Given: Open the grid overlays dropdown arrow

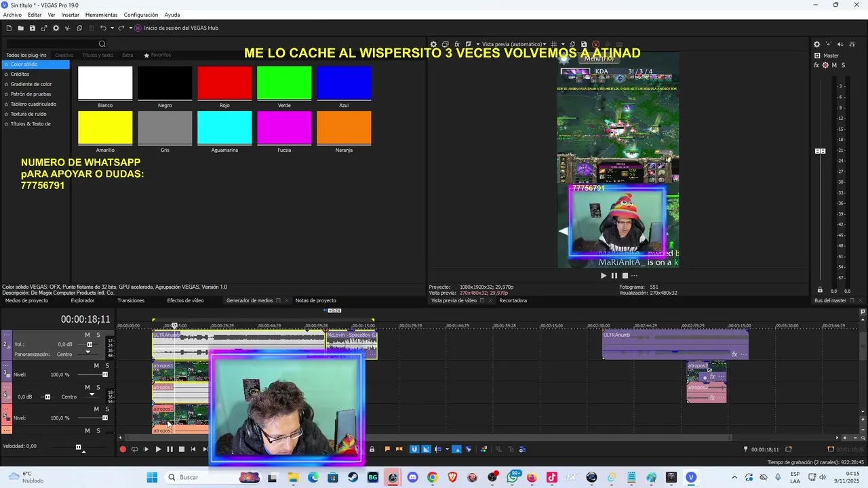Looking at the screenshot, I should (x=563, y=44).
